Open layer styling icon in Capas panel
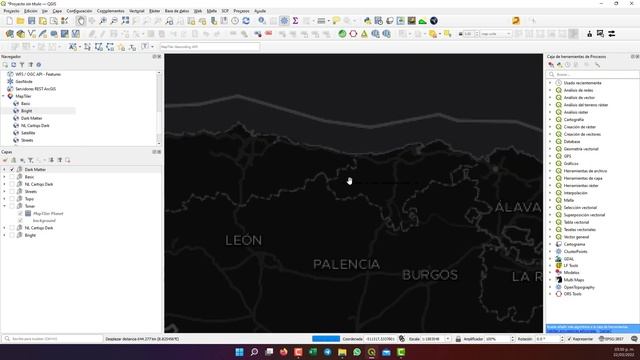This screenshot has height=360, width=640. [x=5, y=160]
